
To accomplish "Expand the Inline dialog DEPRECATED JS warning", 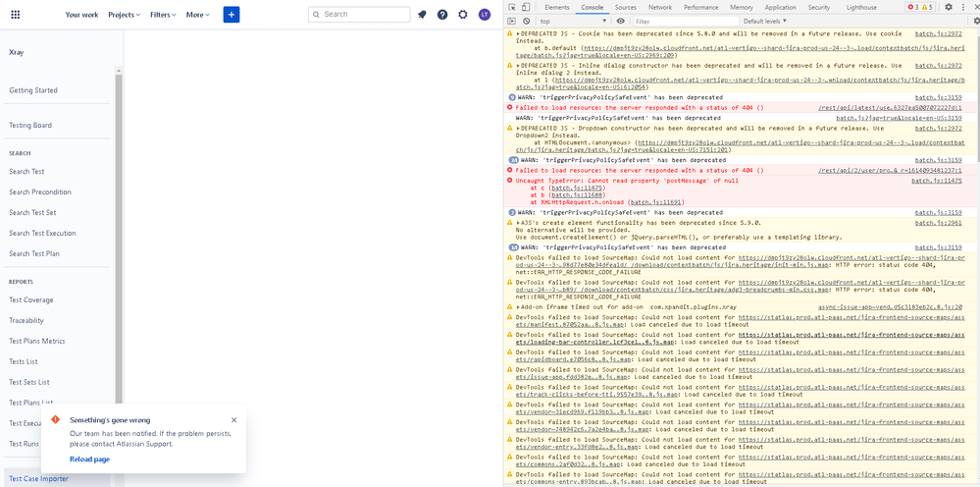I will click(x=518, y=65).
